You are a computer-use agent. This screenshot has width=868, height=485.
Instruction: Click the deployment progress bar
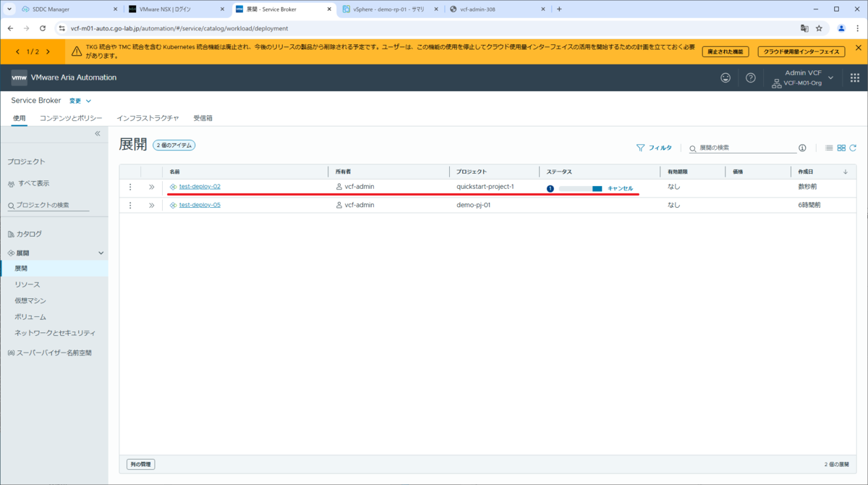pyautogui.click(x=580, y=188)
